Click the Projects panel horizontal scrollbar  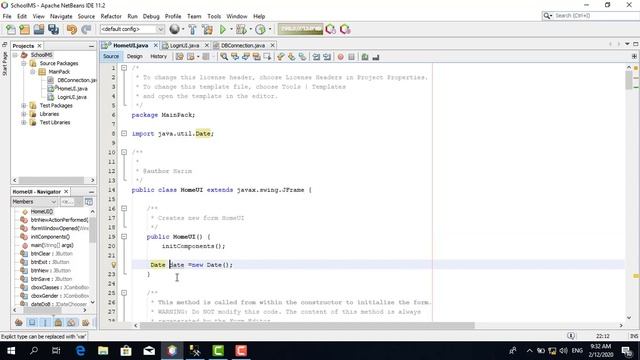pyautogui.click(x=51, y=180)
